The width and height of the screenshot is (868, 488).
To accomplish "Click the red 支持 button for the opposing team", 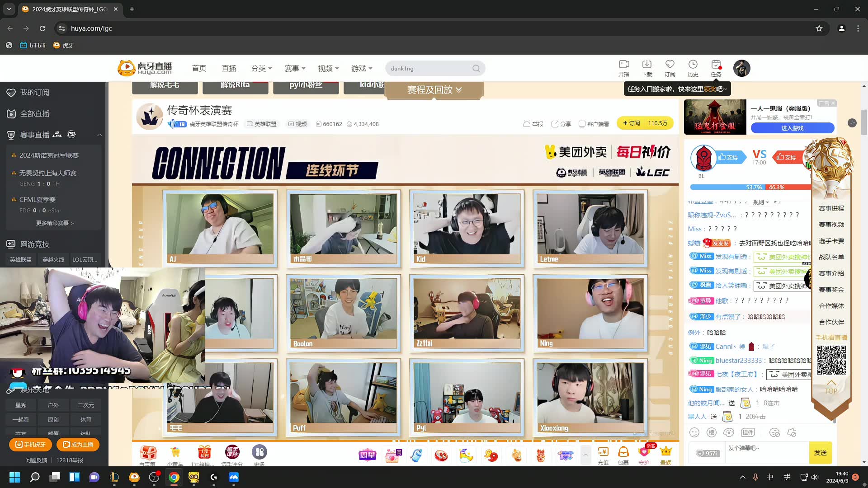I will point(787,157).
